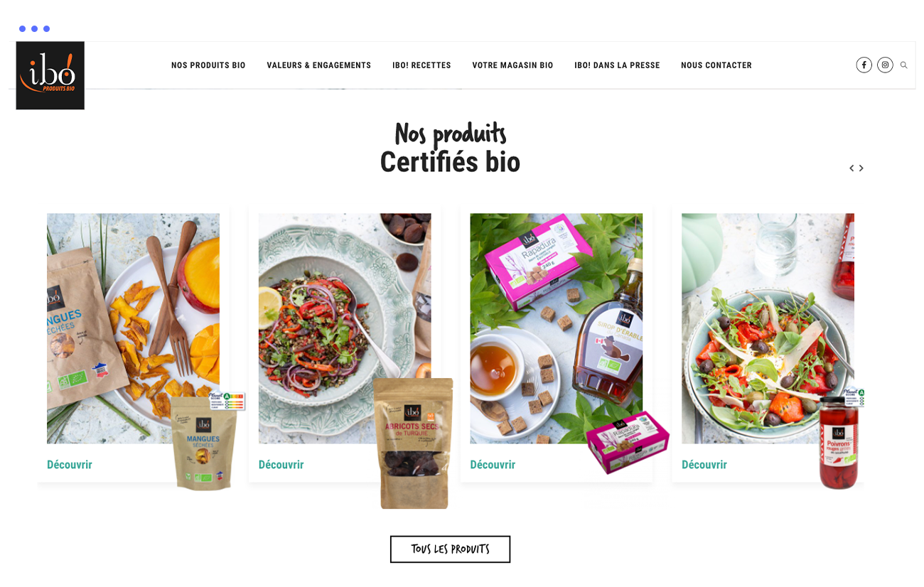Go to ibo! Recettes page
The image size is (924, 587).
coord(421,65)
